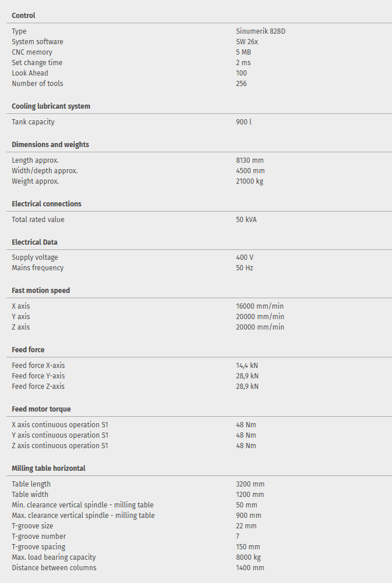Click the Fast motion speed heading
This screenshot has width=392, height=583.
[x=41, y=291]
